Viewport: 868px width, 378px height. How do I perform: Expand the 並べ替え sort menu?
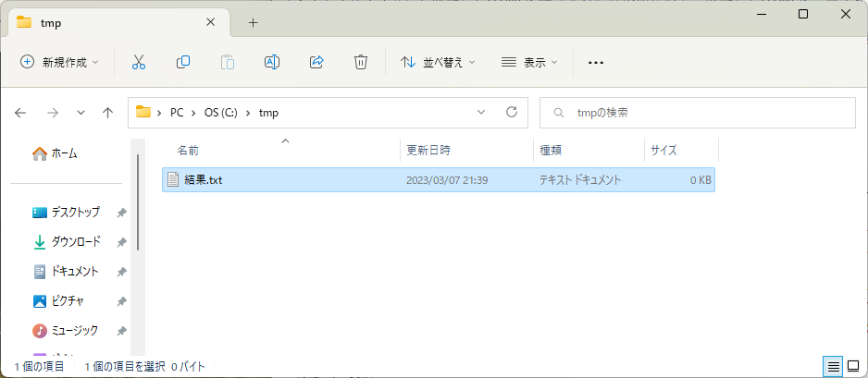coord(438,62)
